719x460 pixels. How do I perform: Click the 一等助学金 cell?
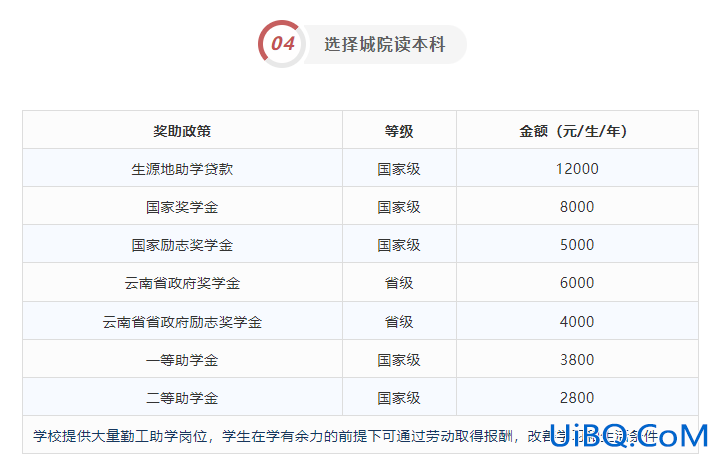(182, 360)
